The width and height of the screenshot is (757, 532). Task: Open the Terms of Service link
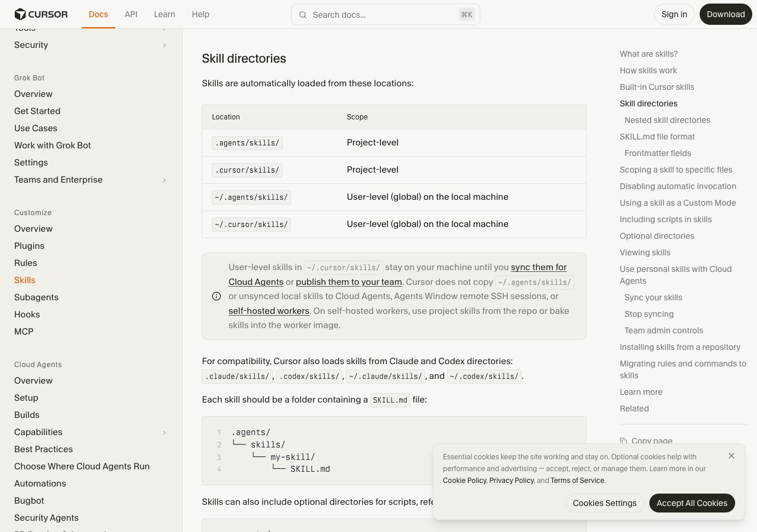pos(577,481)
